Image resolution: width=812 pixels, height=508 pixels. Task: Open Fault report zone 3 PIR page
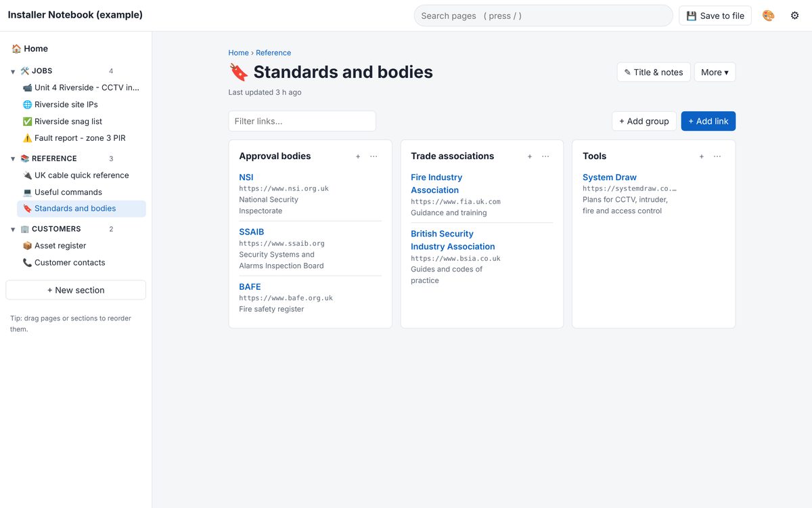click(81, 138)
